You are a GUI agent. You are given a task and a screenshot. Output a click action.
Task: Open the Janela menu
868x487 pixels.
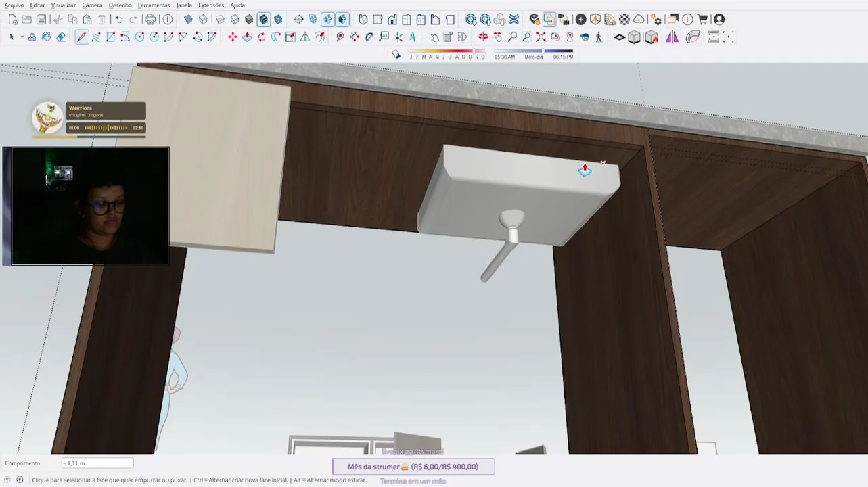coord(184,5)
